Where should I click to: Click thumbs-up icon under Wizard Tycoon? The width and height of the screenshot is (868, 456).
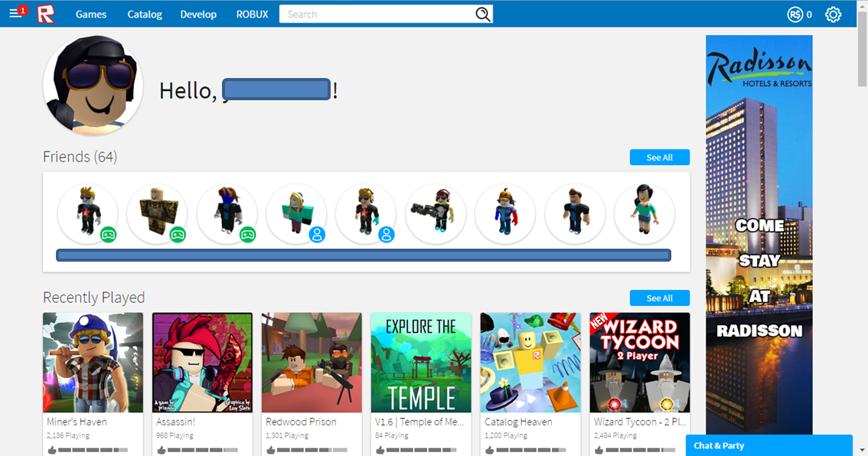599,450
